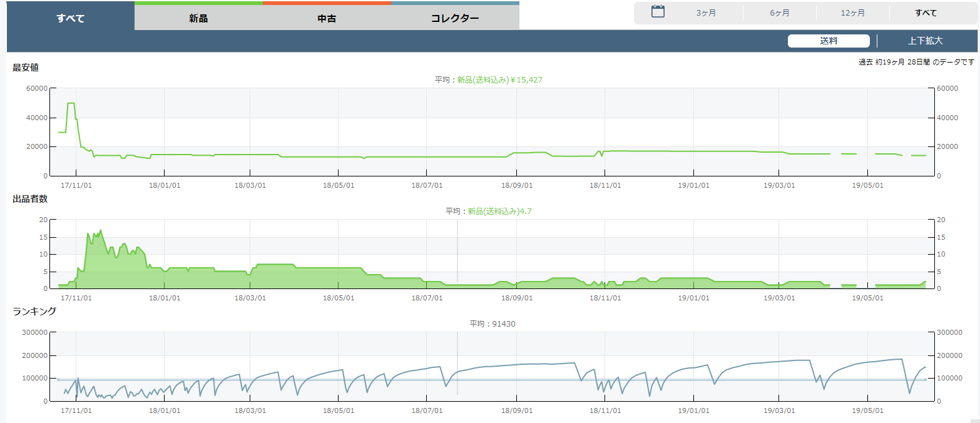This screenshot has width=980, height=423.
Task: Open the 中古 tab
Action: coord(327,18)
